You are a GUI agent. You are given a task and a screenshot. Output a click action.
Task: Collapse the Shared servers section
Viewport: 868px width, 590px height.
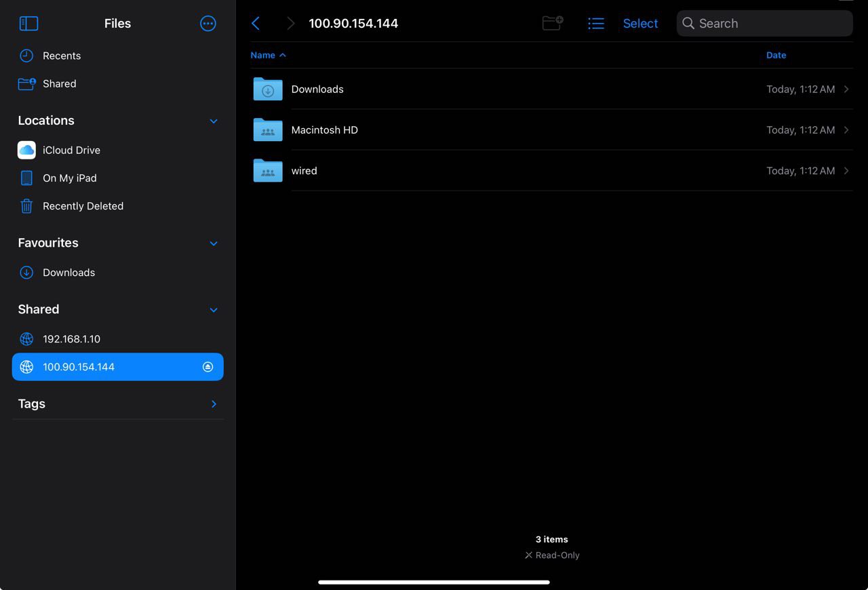[214, 310]
